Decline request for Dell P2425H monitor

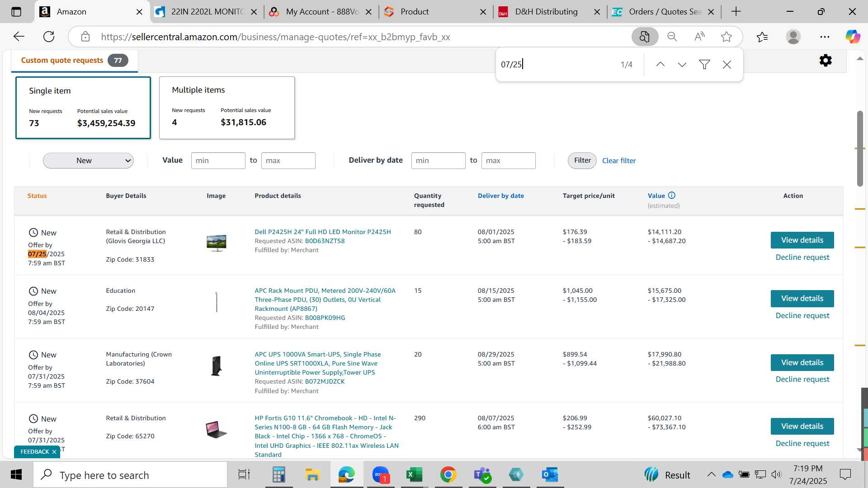coord(802,257)
